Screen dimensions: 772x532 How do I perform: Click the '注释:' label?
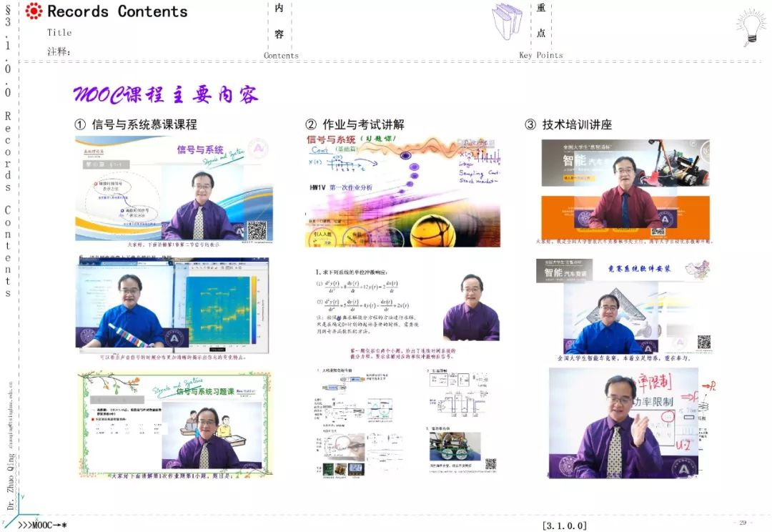point(59,51)
